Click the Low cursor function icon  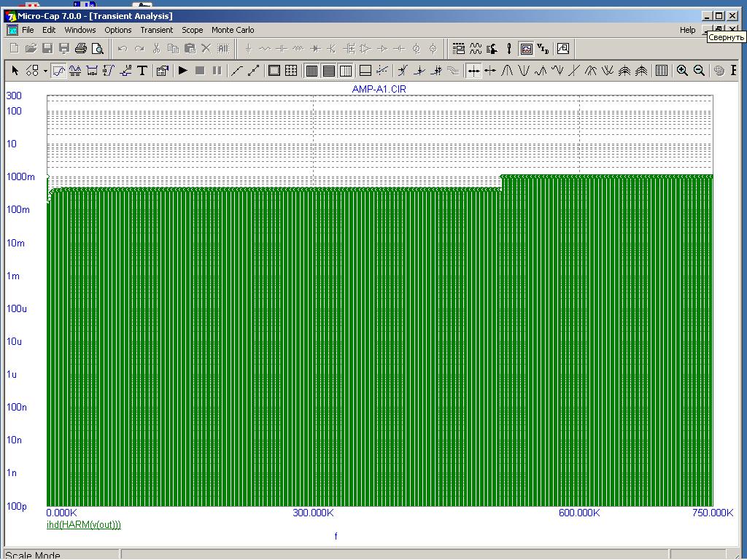tap(557, 71)
